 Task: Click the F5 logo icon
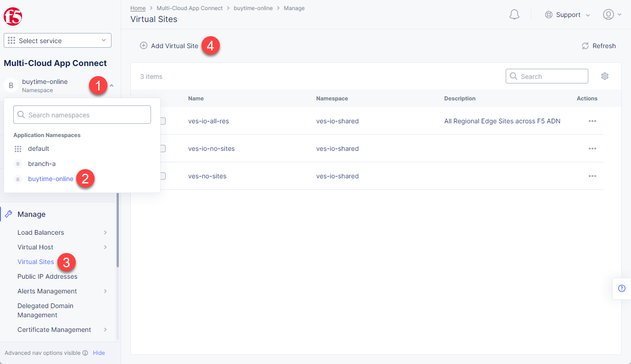[13, 17]
